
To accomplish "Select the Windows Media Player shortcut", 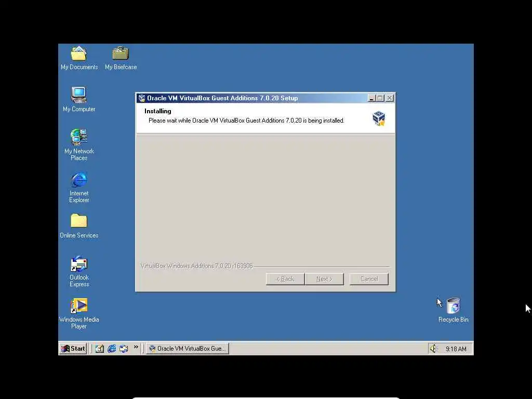I will 79,313.
